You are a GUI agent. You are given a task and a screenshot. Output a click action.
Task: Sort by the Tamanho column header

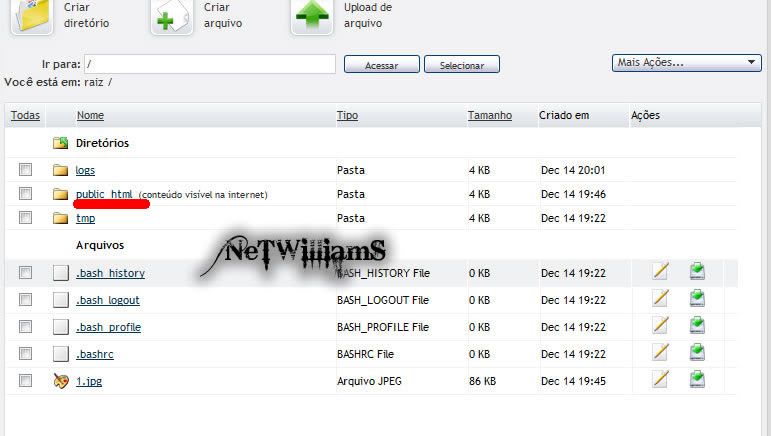(x=490, y=115)
